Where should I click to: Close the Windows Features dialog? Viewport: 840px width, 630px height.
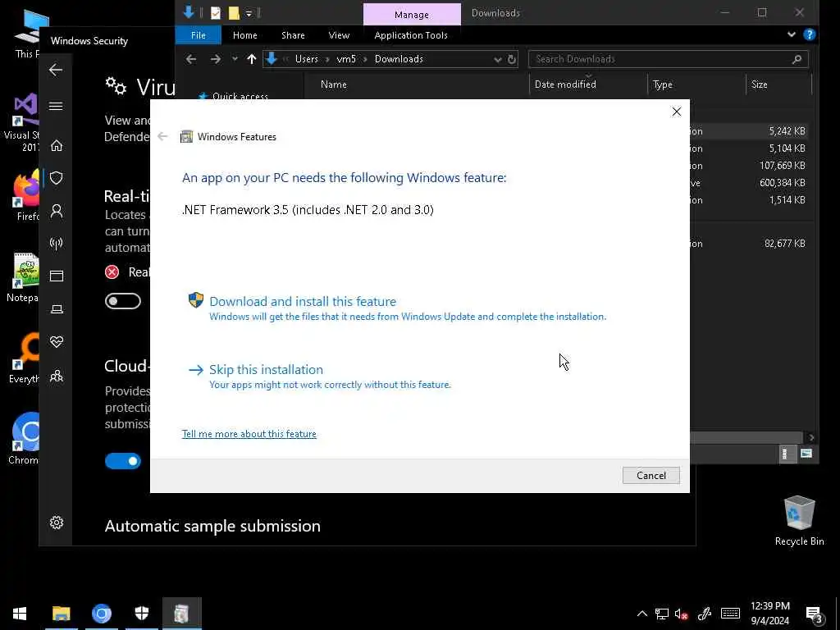click(x=677, y=112)
